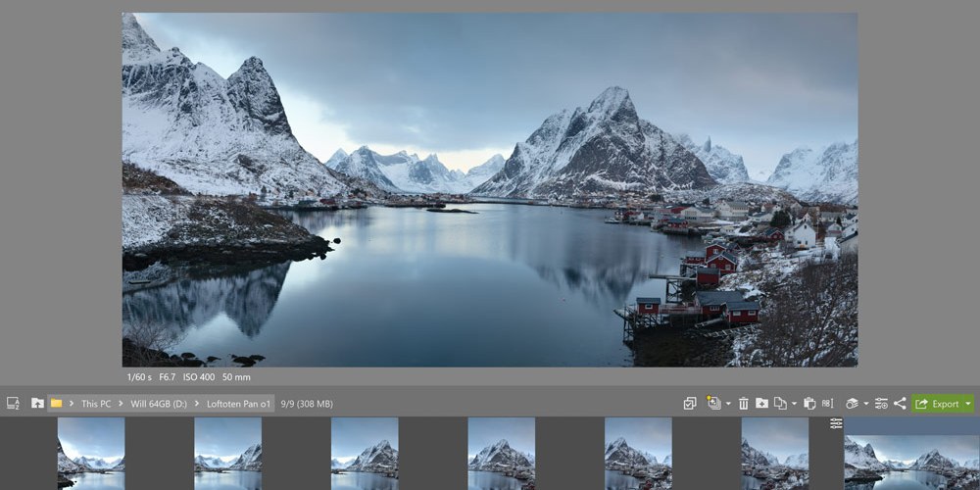Open the filmstrip settings sliders icon

coord(836,423)
